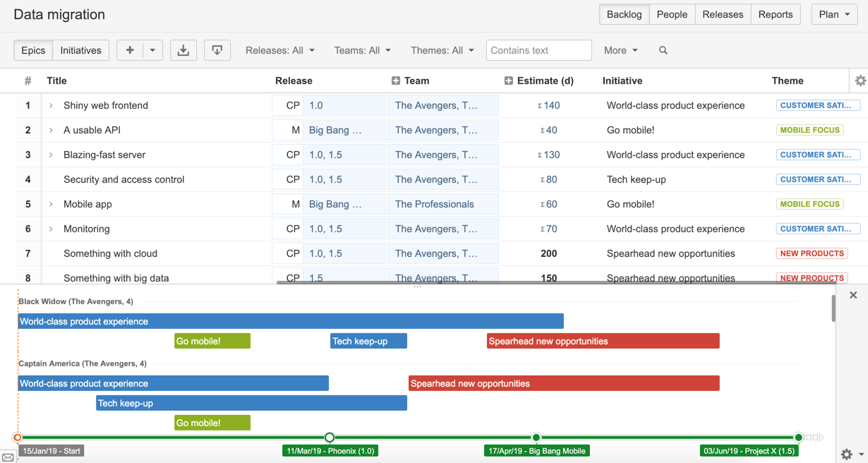Sort by the Title column header

[x=56, y=80]
